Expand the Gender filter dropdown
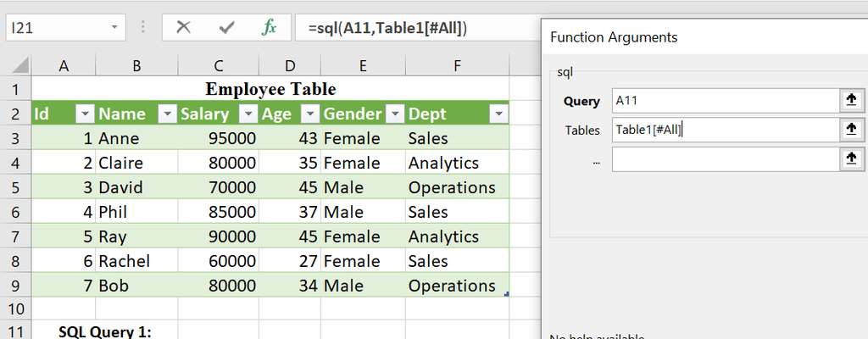The height and width of the screenshot is (339, 868). [393, 114]
